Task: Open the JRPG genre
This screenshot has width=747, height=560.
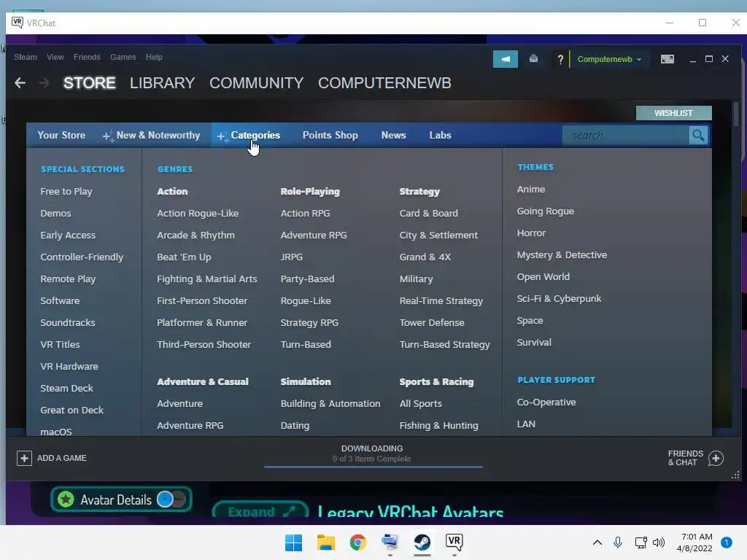Action: pyautogui.click(x=292, y=257)
